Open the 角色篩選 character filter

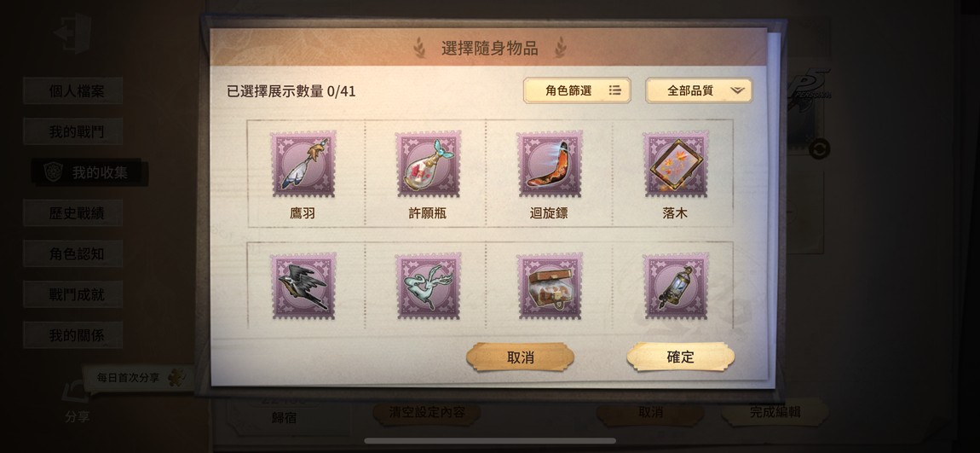coord(577,90)
